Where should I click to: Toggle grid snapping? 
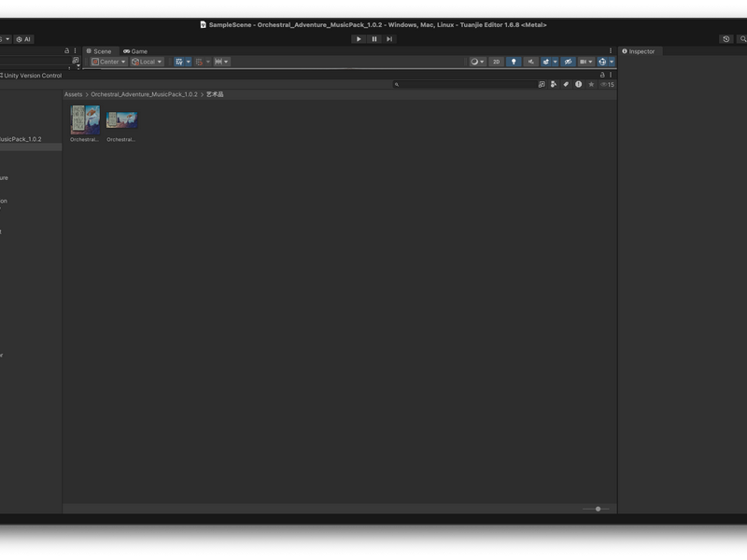[x=199, y=62]
